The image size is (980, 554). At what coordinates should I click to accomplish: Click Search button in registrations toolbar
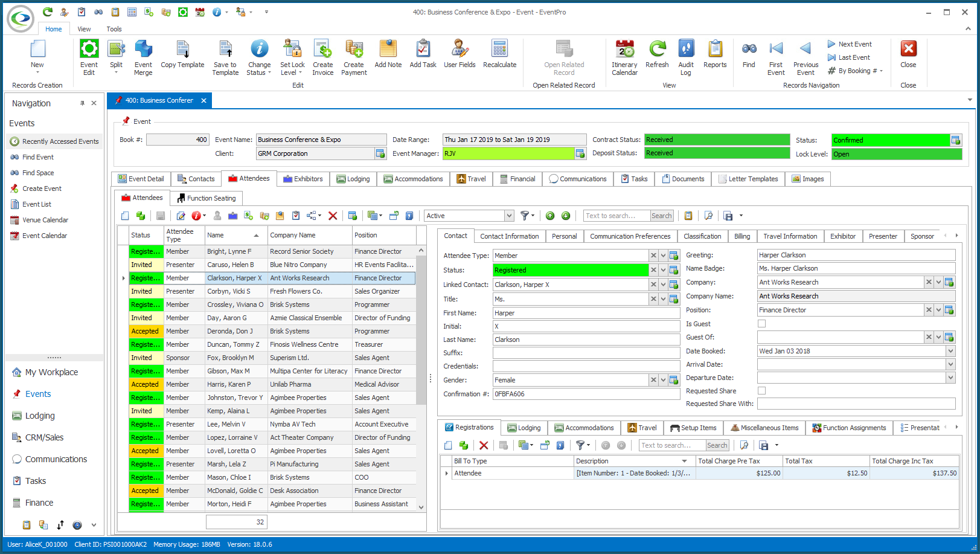coord(717,445)
